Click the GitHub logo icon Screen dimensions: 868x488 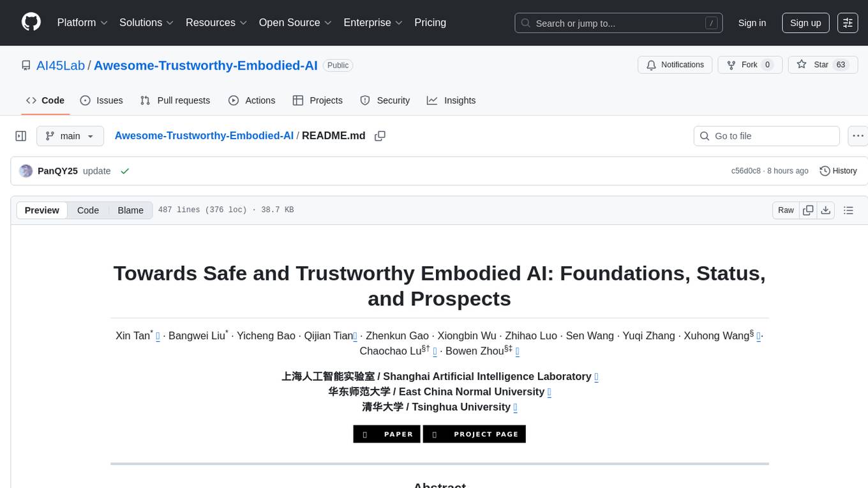tap(31, 22)
